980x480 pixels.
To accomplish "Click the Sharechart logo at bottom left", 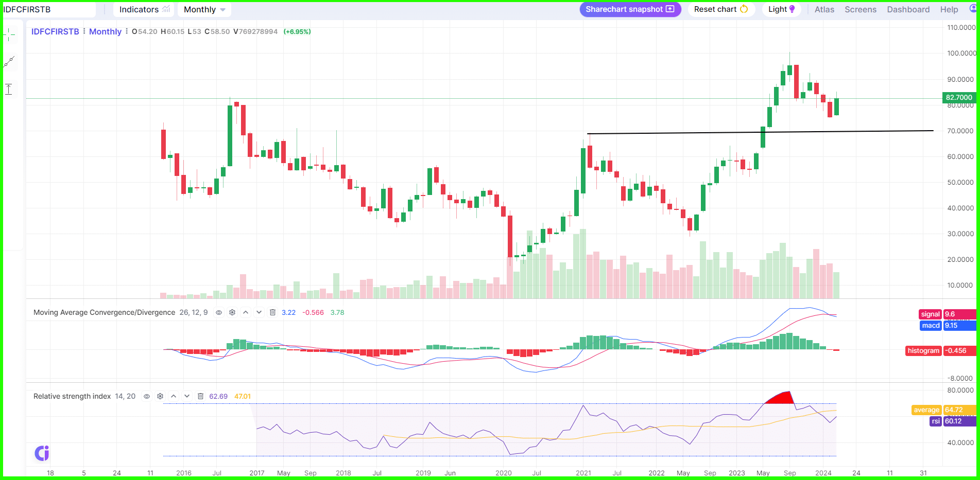I will click(x=42, y=453).
